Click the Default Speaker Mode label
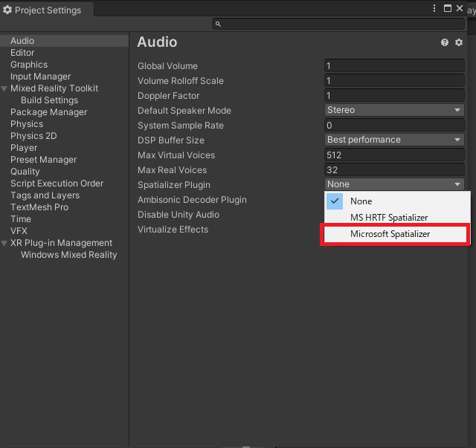The image size is (476, 448). pyautogui.click(x=184, y=111)
